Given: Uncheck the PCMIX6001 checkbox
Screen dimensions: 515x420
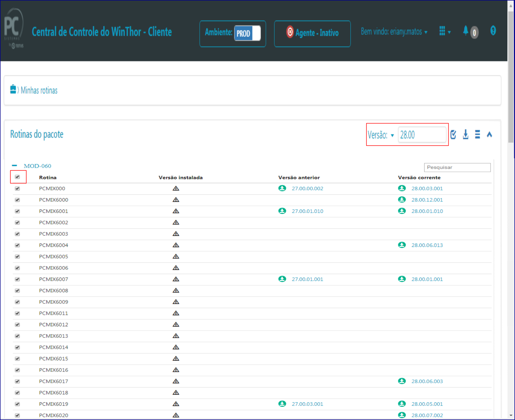Looking at the screenshot, I should point(17,211).
